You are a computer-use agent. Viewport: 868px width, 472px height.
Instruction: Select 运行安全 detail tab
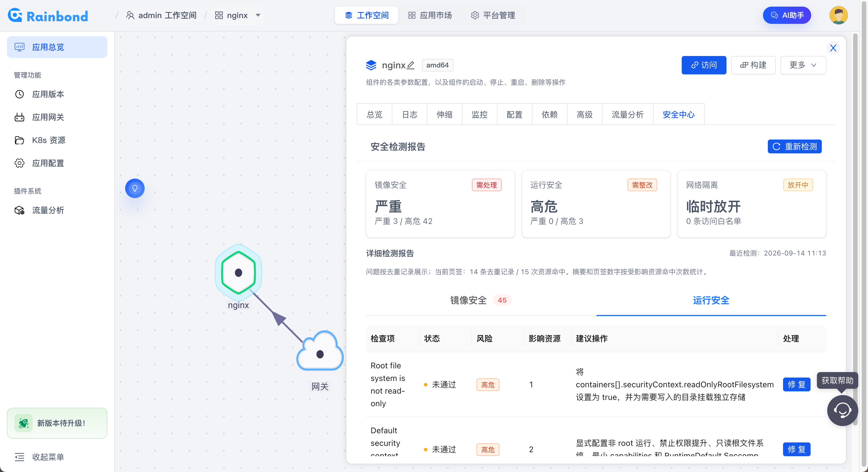[711, 300]
